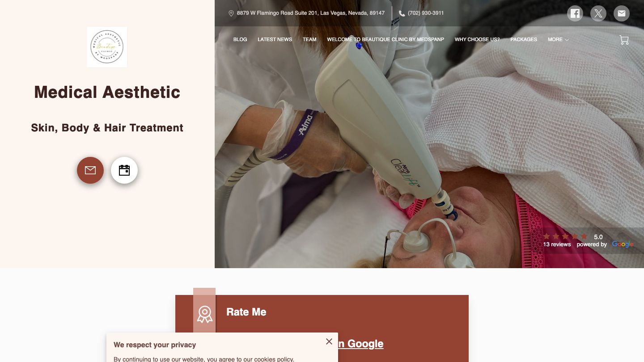Expand the More dropdown menu

coord(558,39)
